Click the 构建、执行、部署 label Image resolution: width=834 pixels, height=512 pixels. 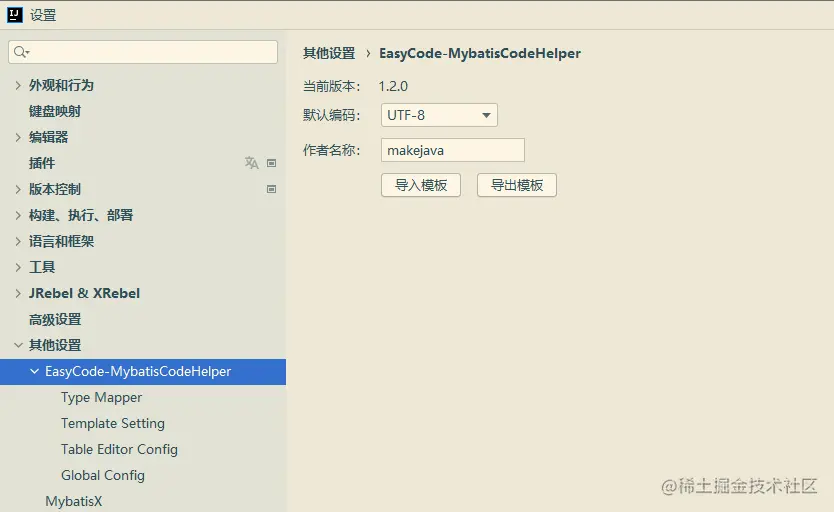81,215
